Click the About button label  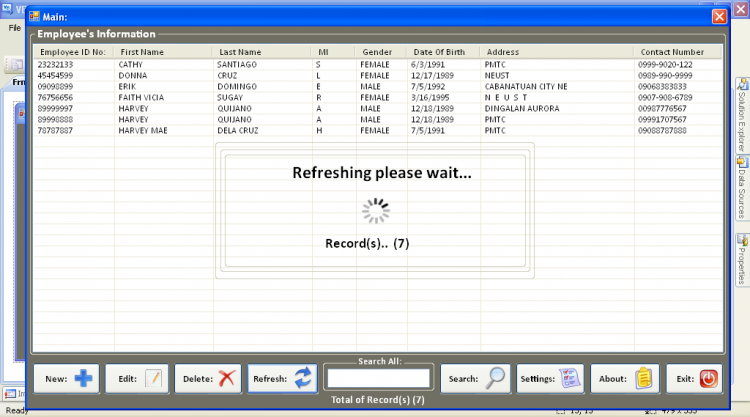613,379
